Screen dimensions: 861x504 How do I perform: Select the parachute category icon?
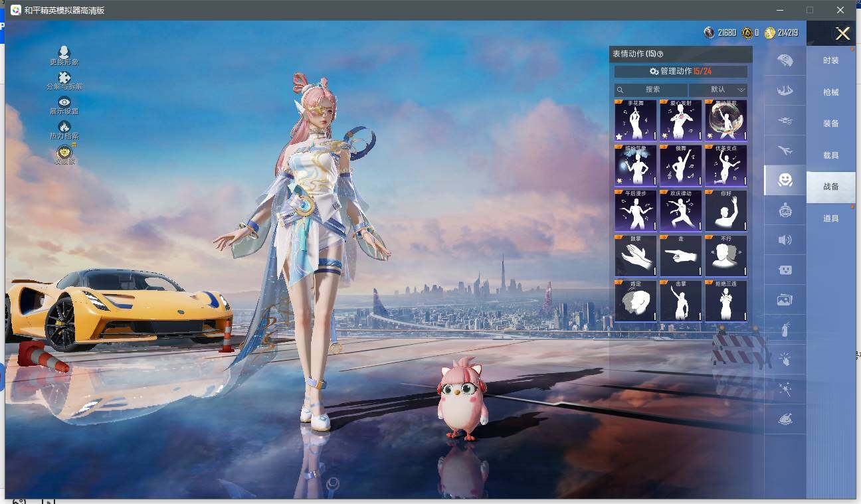785,60
